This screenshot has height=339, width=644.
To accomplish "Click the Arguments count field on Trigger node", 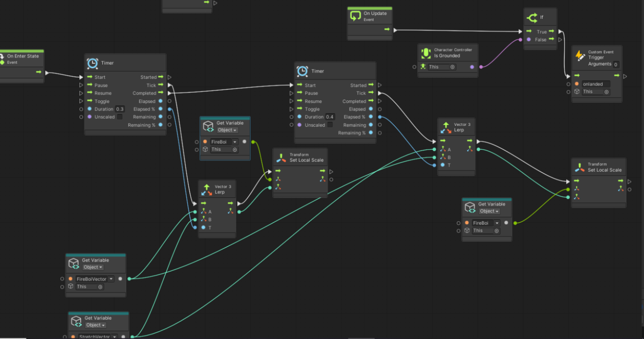I will pyautogui.click(x=615, y=65).
